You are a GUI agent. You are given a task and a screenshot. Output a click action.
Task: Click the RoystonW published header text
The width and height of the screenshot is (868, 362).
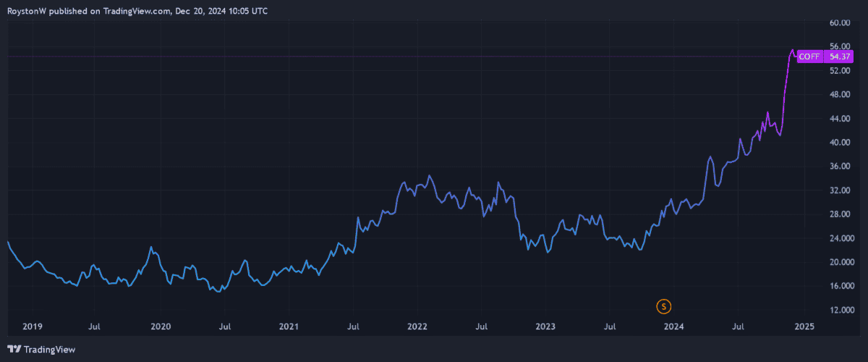point(137,11)
